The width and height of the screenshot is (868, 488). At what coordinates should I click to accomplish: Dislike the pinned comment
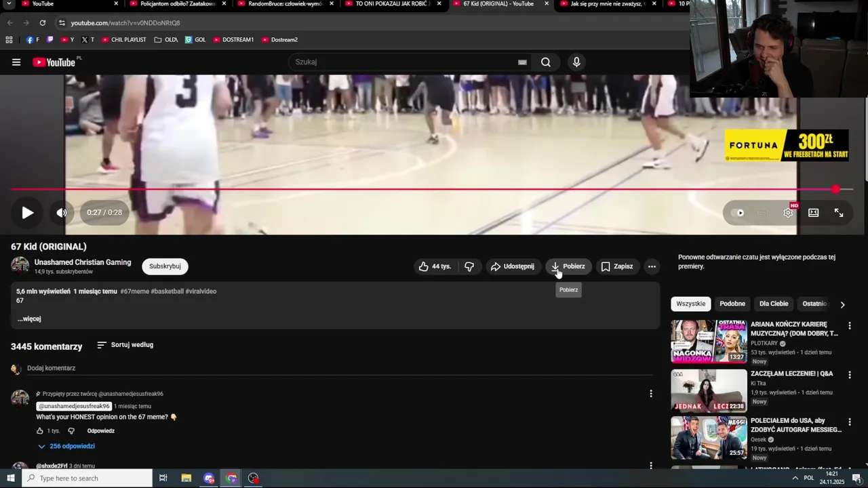click(71, 431)
